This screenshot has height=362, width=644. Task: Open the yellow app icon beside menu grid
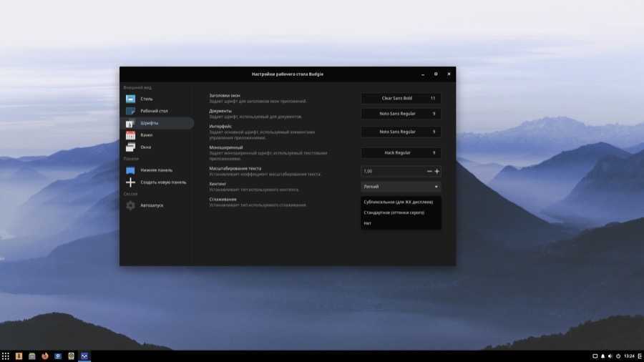click(x=19, y=356)
